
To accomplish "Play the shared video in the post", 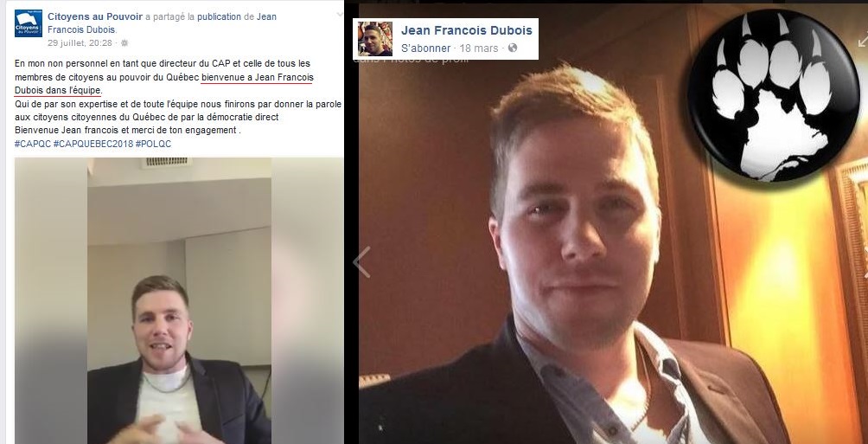I will click(179, 300).
